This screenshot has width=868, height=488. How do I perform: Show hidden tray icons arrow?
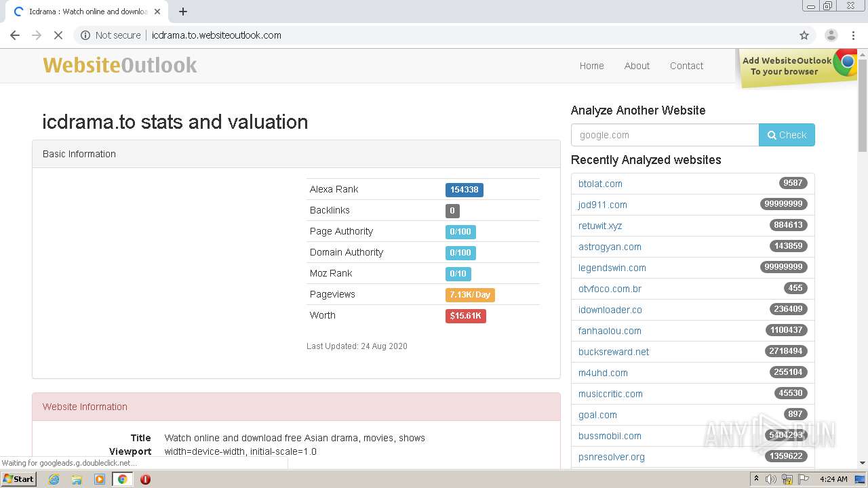[756, 479]
